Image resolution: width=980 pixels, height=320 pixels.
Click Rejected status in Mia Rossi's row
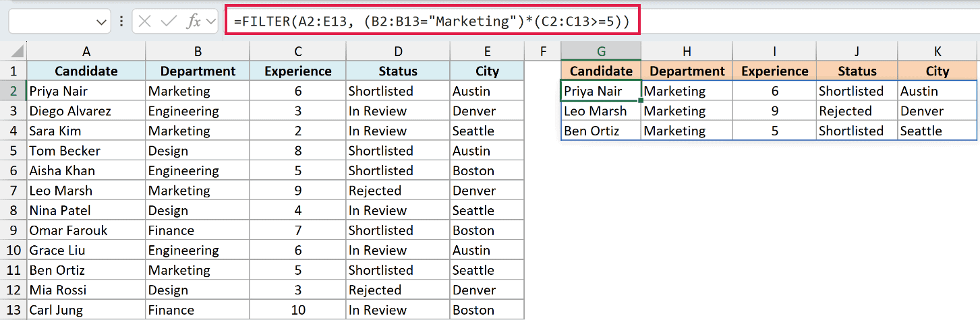[398, 290]
